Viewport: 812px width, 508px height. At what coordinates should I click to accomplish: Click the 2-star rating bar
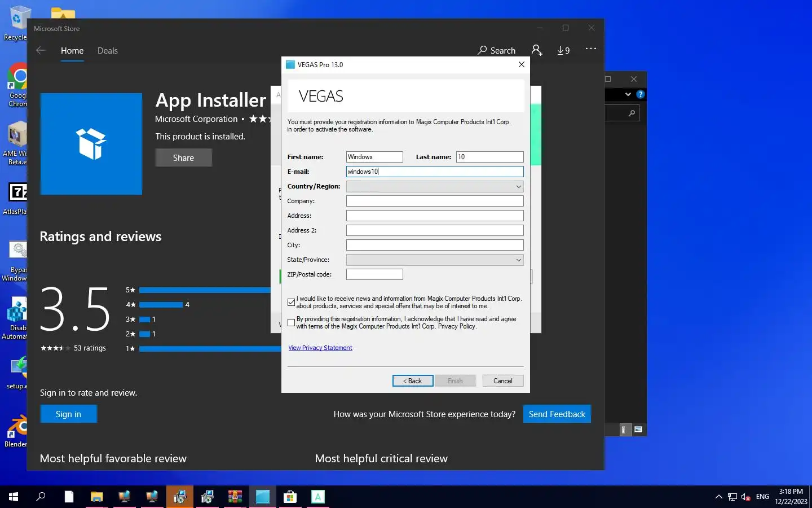144,334
